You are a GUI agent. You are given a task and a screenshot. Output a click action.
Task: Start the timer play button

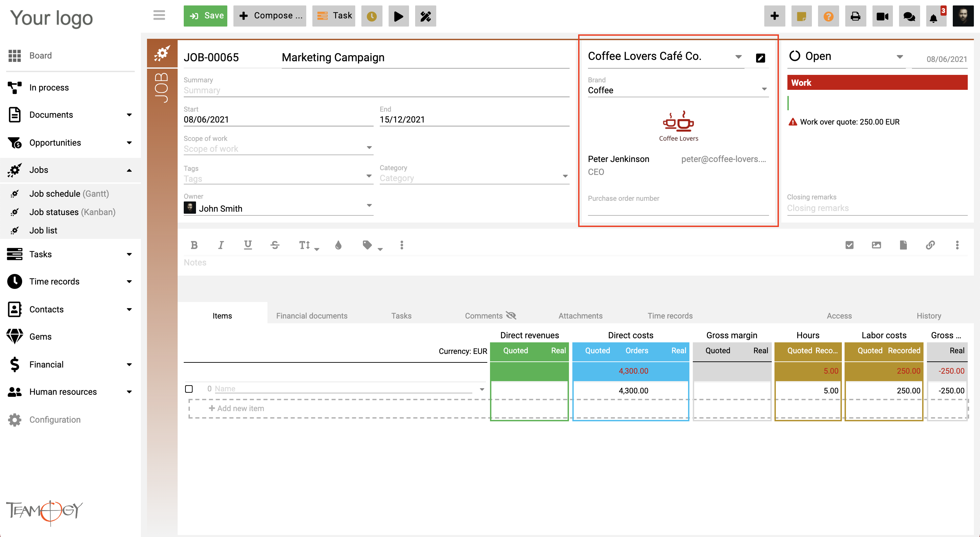point(398,16)
